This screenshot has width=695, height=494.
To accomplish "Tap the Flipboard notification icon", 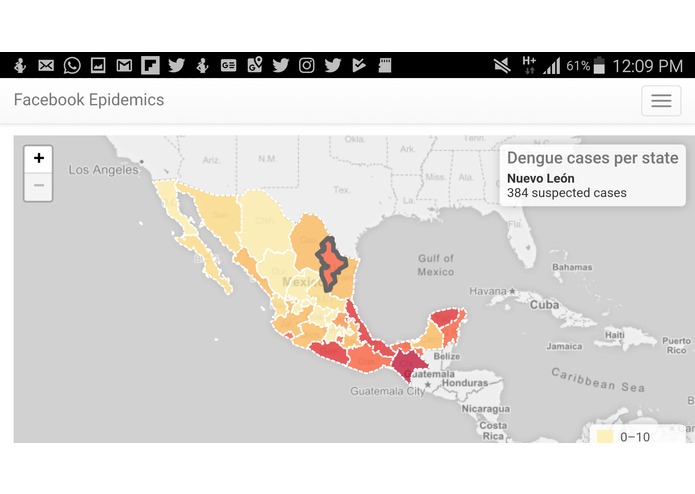I will [x=150, y=66].
